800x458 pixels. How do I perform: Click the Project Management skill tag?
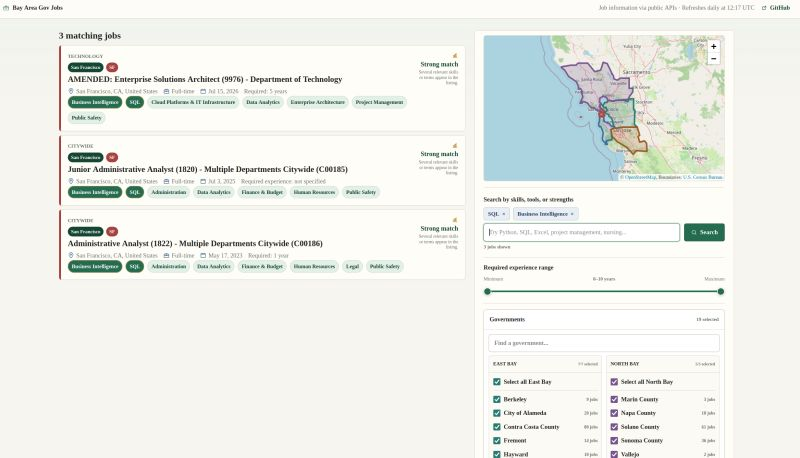(379, 103)
